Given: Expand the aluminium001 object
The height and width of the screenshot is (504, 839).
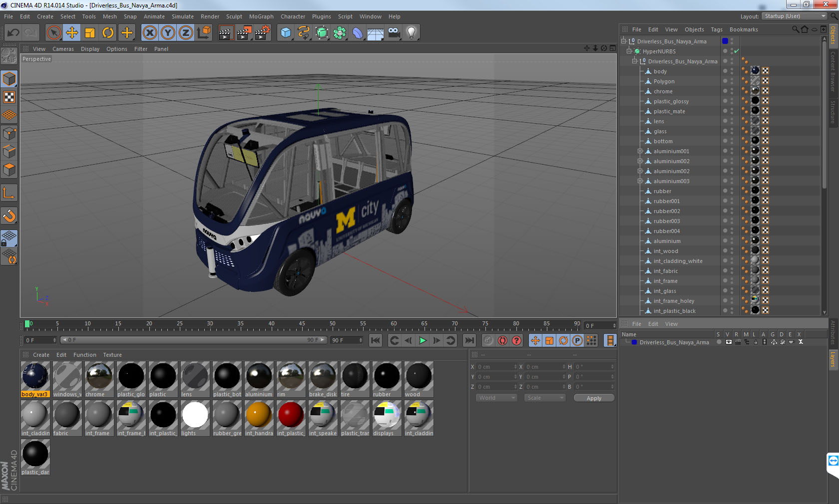Looking at the screenshot, I should [640, 151].
